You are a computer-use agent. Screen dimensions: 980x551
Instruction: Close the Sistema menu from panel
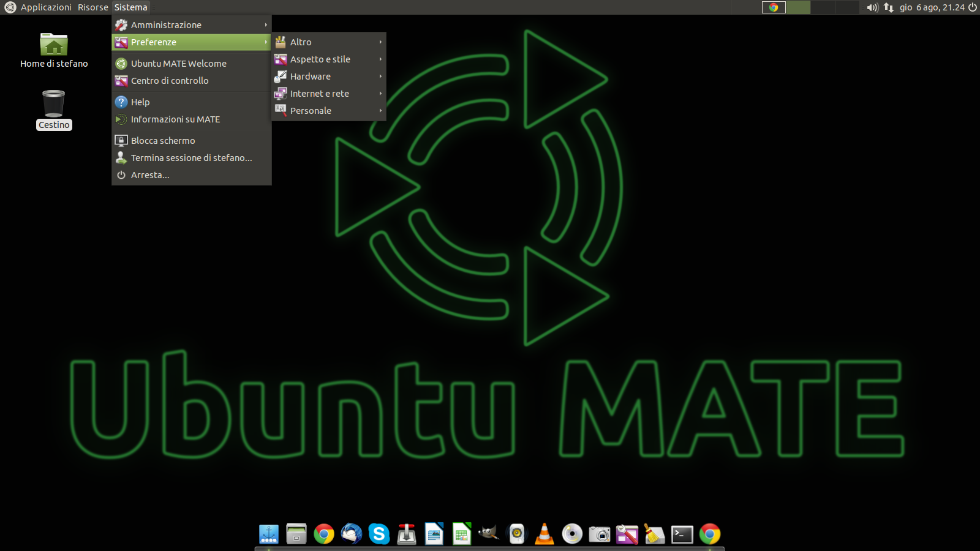[130, 7]
